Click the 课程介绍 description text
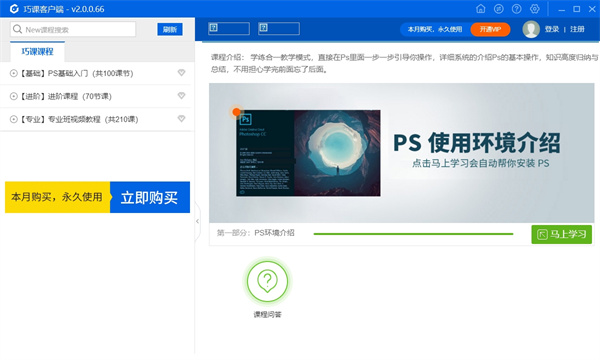Image resolution: width=600 pixels, height=360 pixels. 404,63
